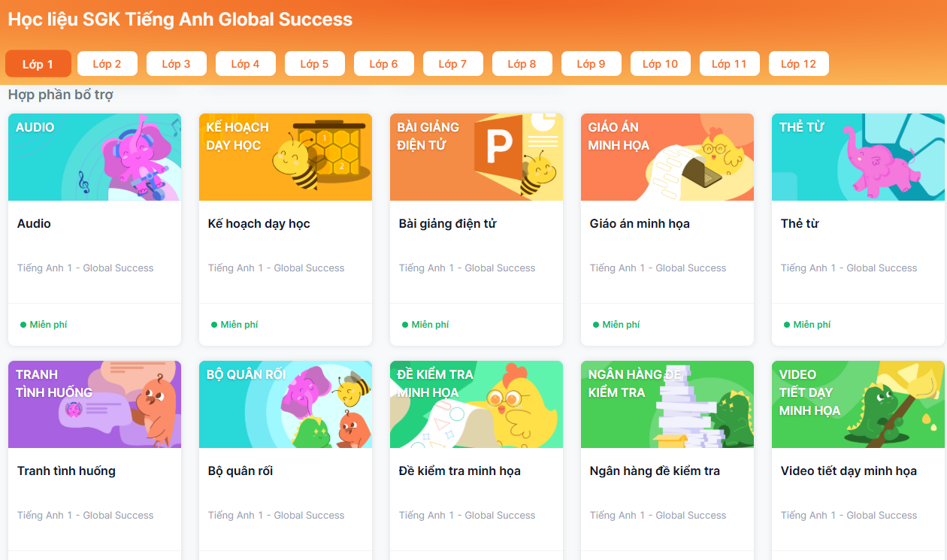
Task: Click Miễn phí on Kế hoạch dạy học card
Action: 239,325
